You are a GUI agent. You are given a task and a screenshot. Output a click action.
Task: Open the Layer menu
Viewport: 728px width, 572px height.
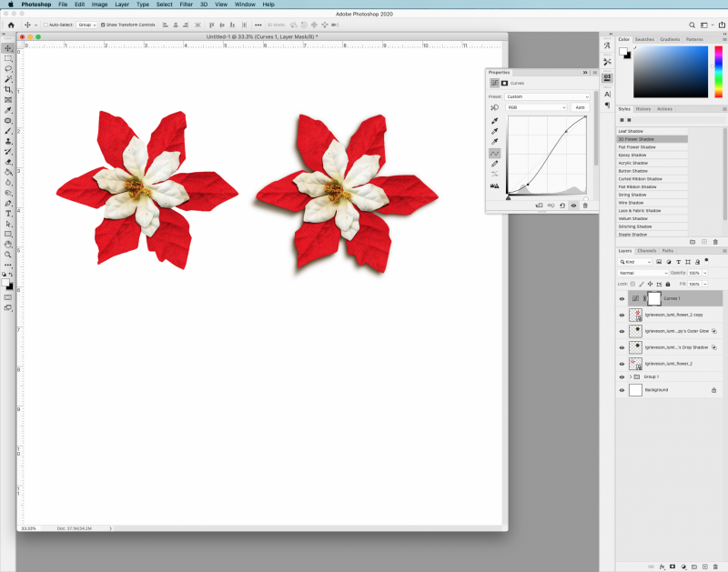click(x=122, y=5)
